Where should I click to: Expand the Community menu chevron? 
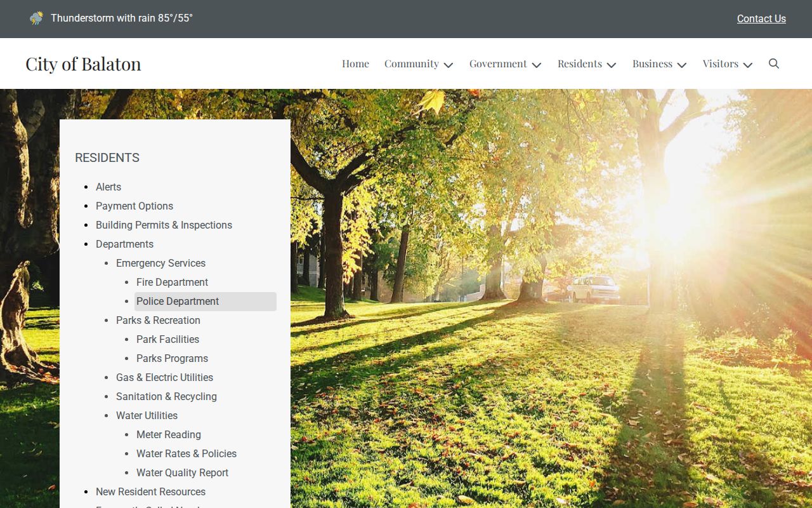click(449, 65)
